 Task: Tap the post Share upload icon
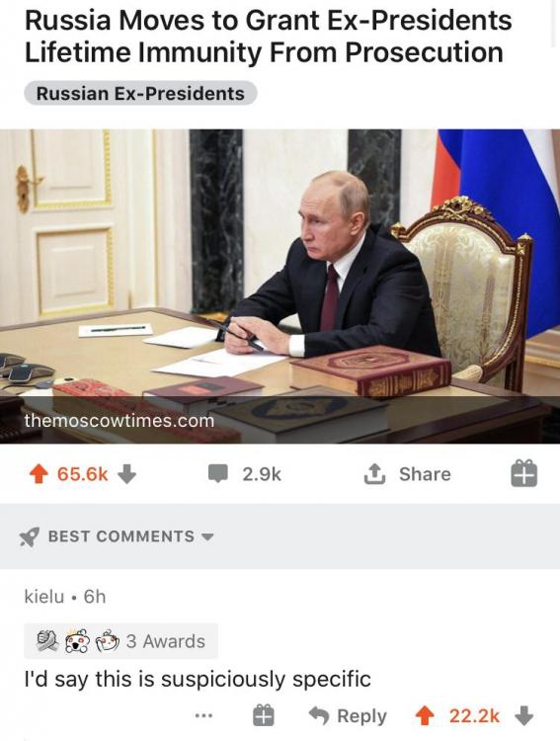coord(373,474)
